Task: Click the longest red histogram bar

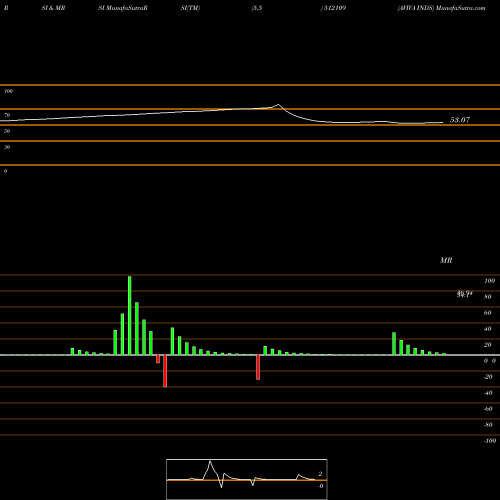Action: point(165,371)
